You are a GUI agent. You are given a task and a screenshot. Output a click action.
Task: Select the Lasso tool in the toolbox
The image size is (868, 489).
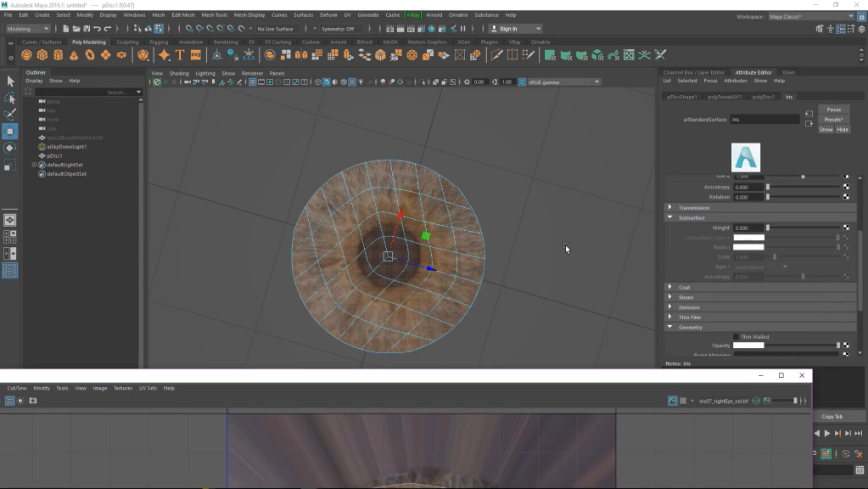point(10,98)
